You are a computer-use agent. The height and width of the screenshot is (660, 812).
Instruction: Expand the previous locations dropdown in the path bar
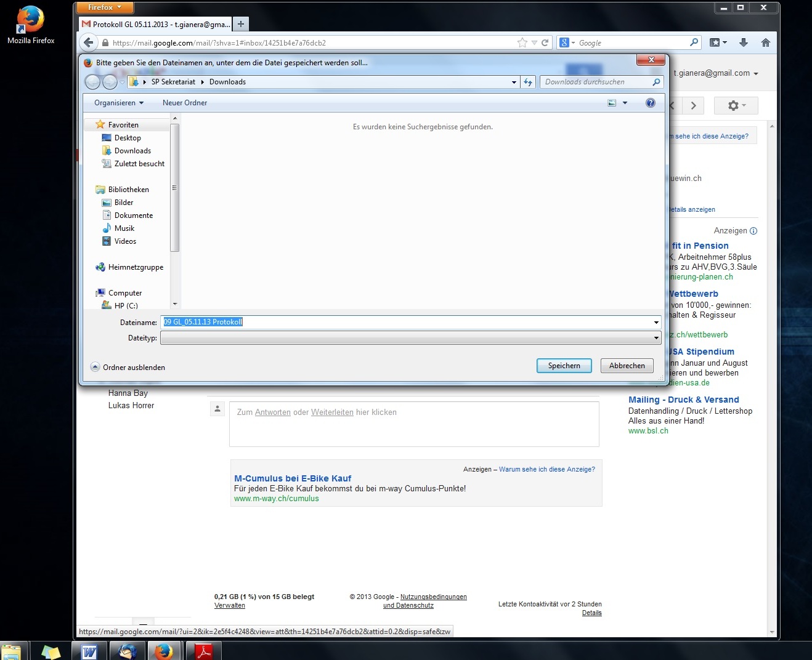pyautogui.click(x=514, y=82)
